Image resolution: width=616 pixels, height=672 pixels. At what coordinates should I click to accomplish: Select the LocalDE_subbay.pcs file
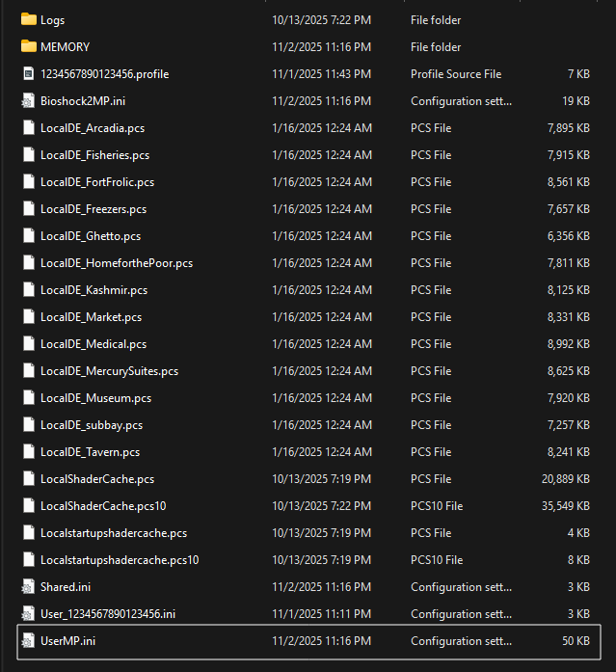pos(92,424)
